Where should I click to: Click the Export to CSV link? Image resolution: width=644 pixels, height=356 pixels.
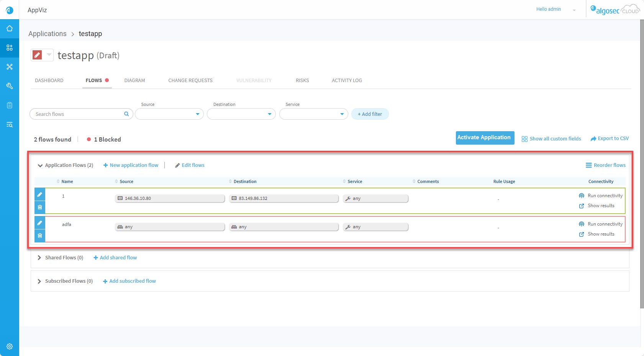[x=610, y=138]
